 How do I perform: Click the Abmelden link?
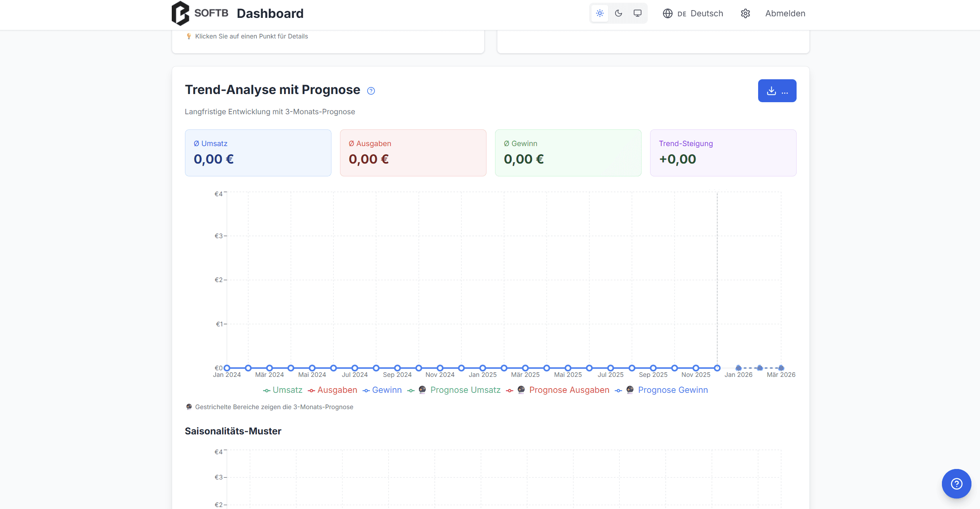pyautogui.click(x=785, y=14)
